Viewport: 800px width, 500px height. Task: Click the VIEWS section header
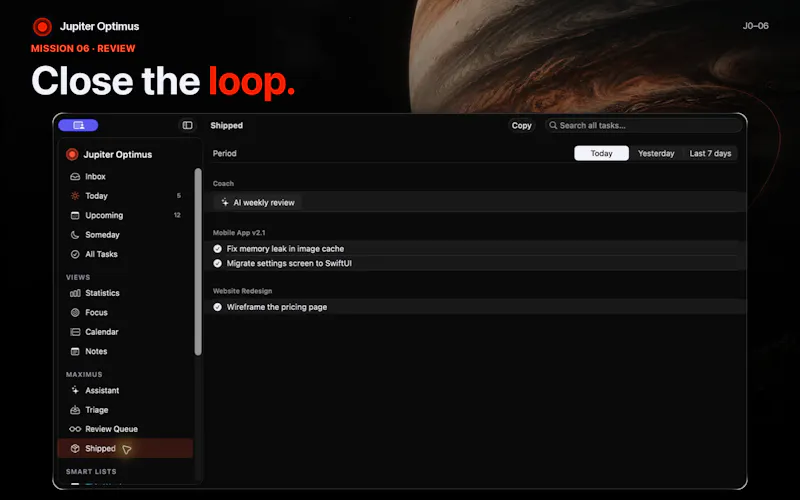78,277
